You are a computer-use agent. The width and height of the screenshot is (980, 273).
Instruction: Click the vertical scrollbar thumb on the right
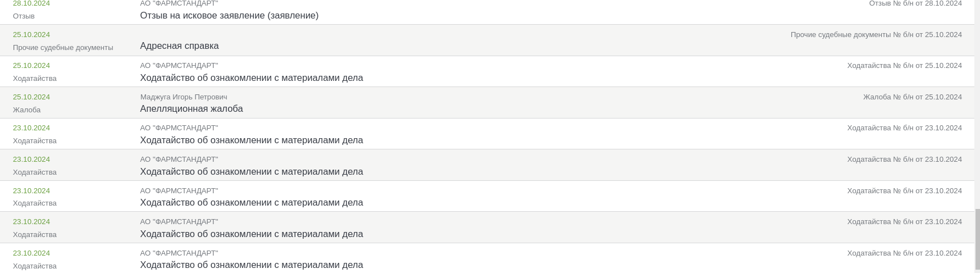[x=977, y=239]
